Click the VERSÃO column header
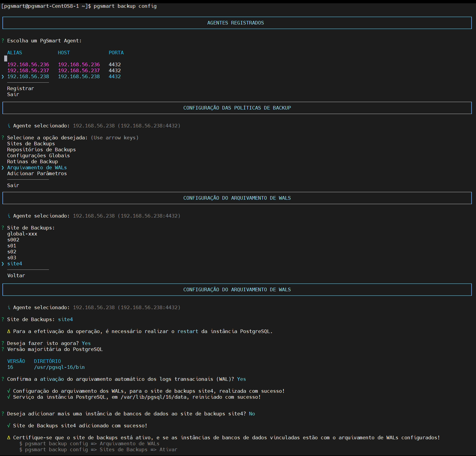 16,361
